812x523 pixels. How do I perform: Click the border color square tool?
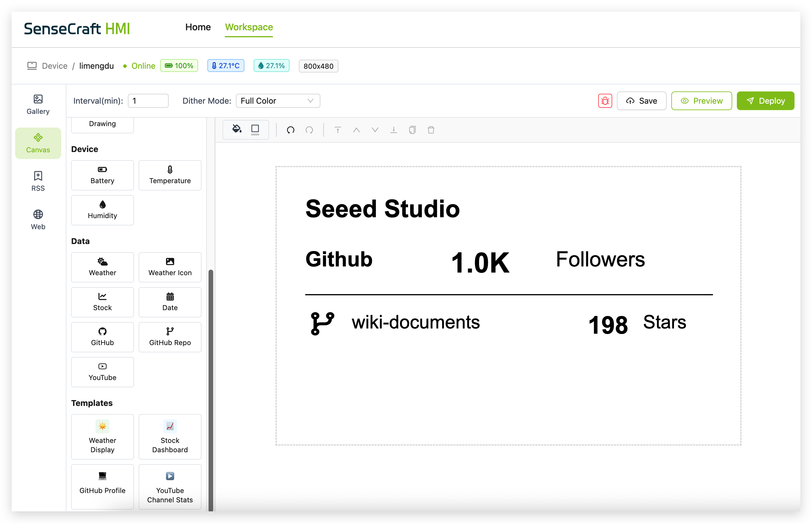[x=255, y=129]
